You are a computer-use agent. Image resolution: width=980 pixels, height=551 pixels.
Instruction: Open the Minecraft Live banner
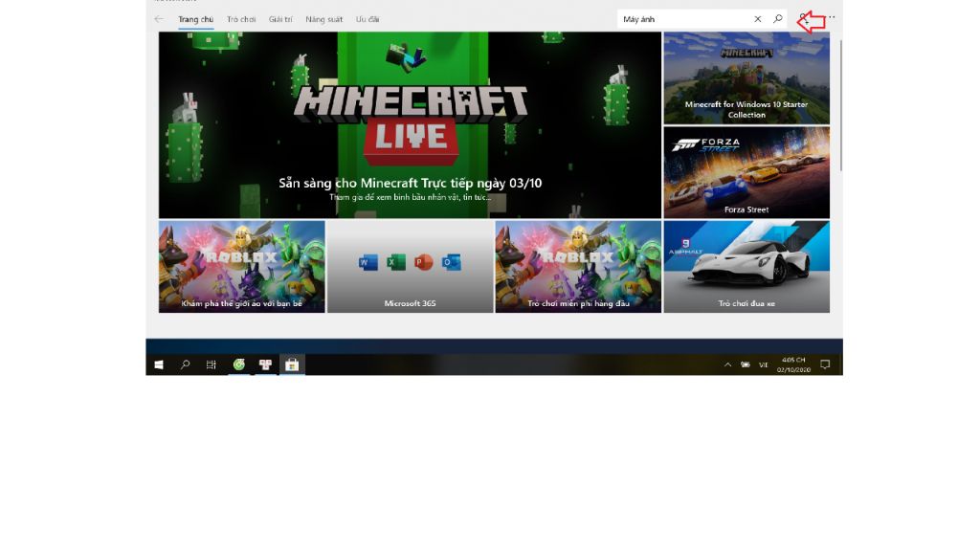point(410,125)
